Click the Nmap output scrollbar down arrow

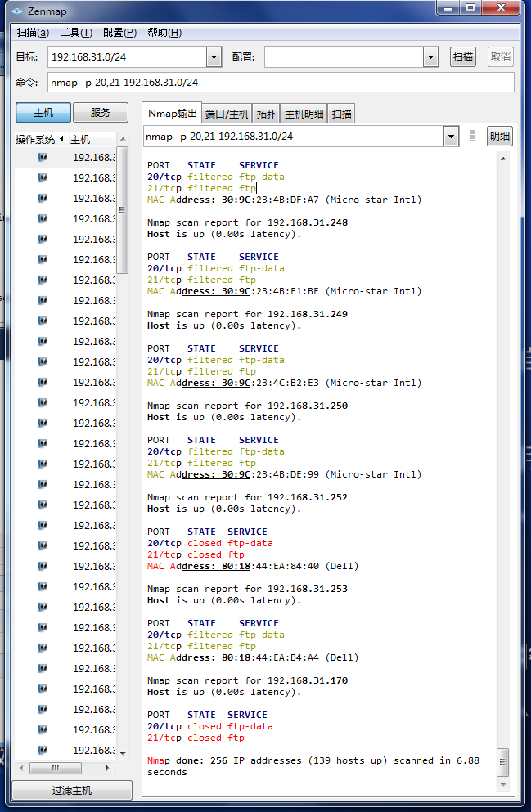503,785
